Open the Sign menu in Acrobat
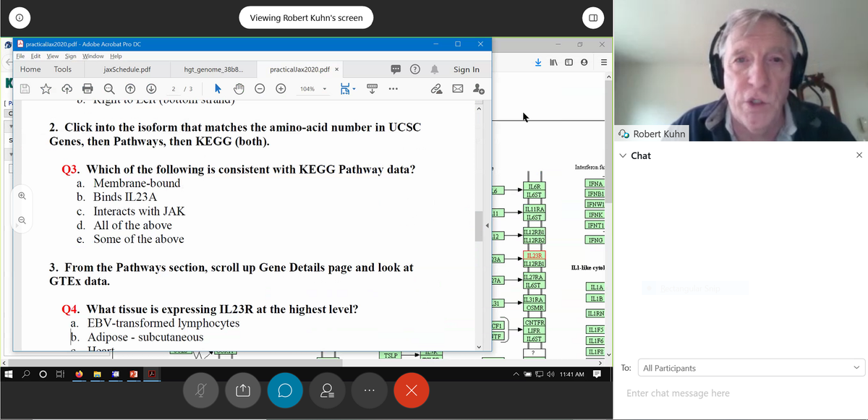Viewport: 868px width, 420px height. pyautogui.click(x=71, y=56)
